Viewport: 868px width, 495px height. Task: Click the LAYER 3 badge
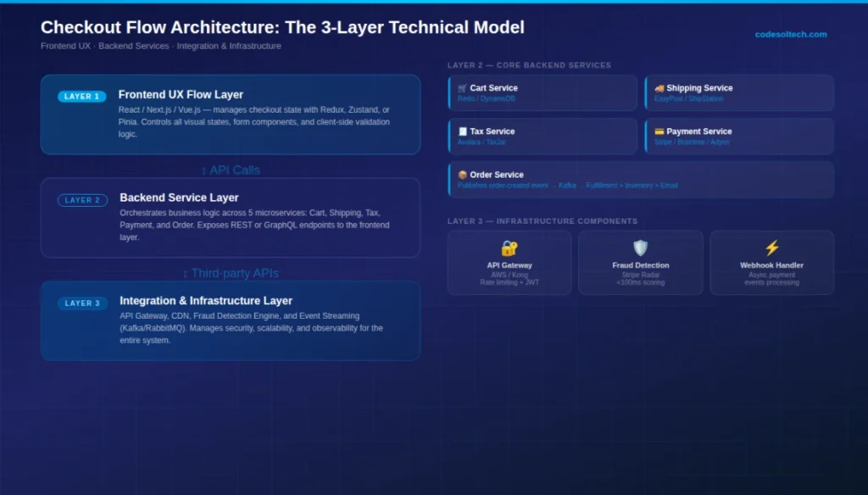pyautogui.click(x=82, y=303)
